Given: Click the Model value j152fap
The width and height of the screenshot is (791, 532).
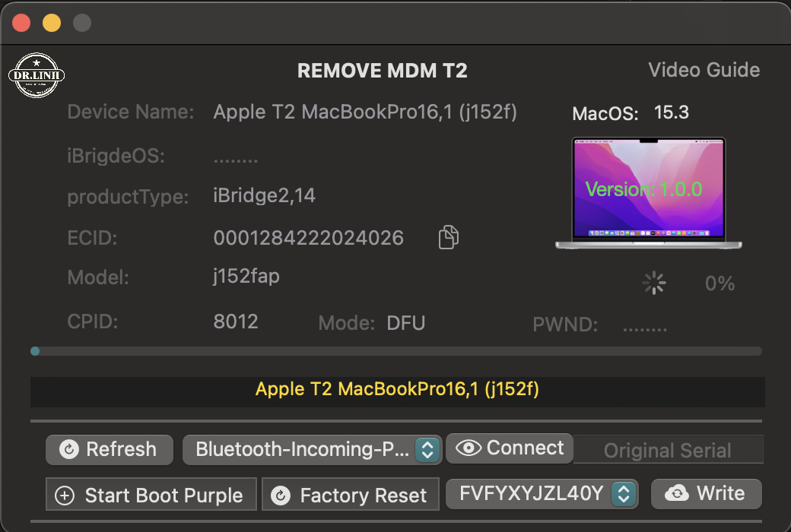Looking at the screenshot, I should 246,277.
